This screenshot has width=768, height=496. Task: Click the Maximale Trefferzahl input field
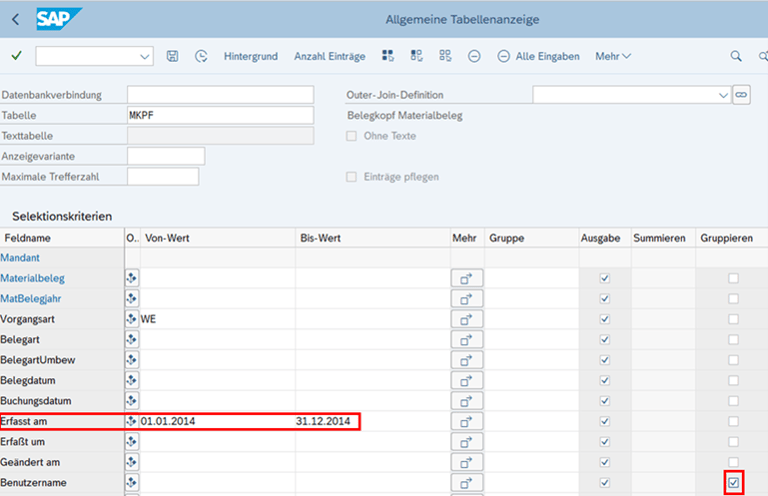click(162, 177)
